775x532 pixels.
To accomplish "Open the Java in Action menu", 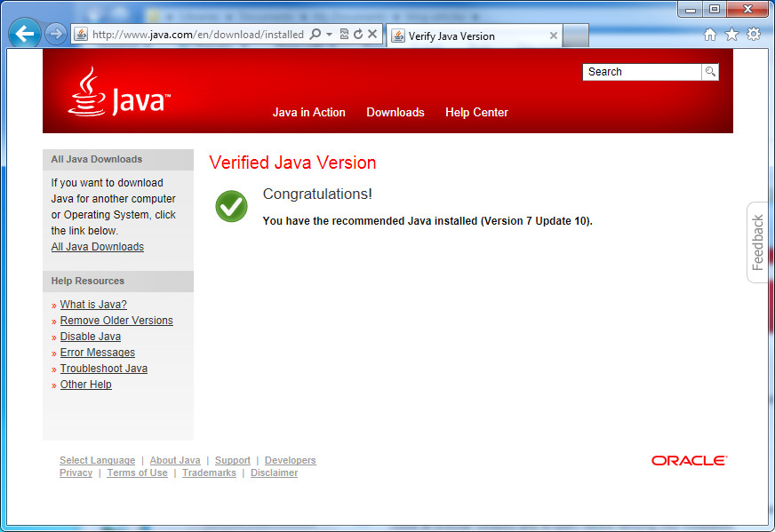I will 308,112.
